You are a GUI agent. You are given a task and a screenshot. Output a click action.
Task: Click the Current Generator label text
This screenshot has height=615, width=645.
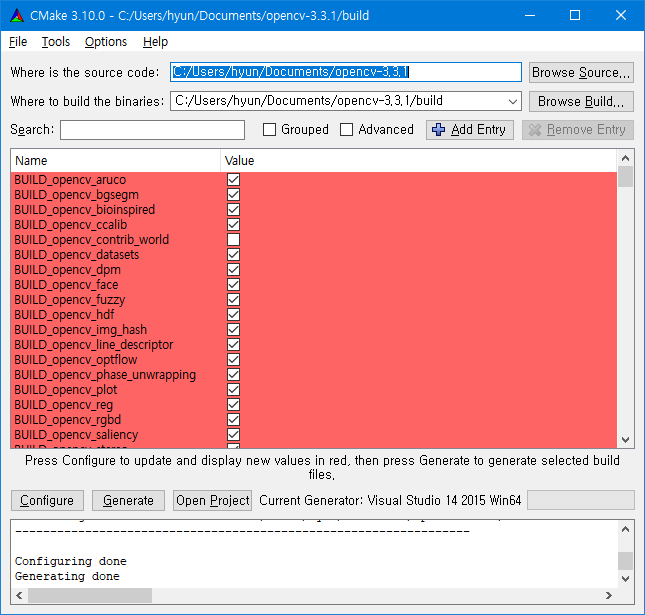(390, 500)
